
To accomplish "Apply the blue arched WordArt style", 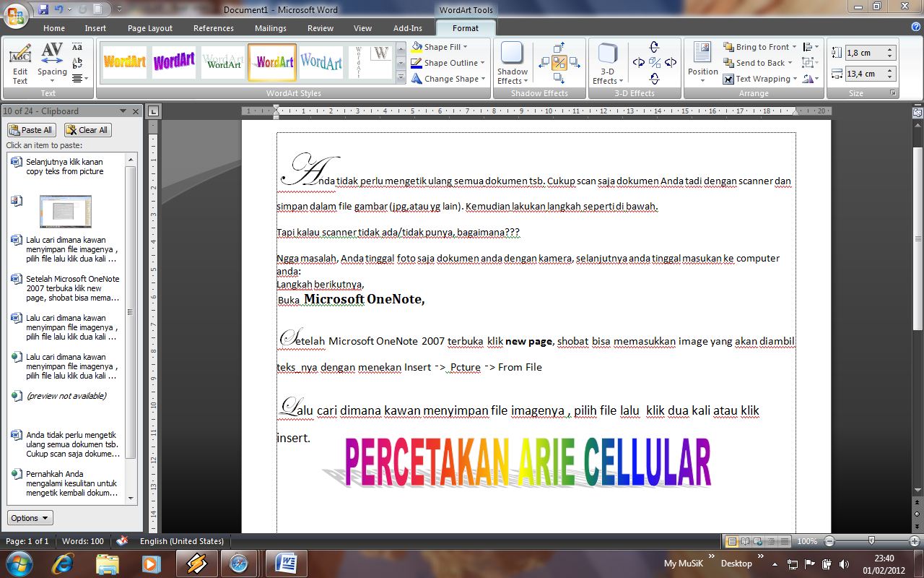I will (321, 63).
